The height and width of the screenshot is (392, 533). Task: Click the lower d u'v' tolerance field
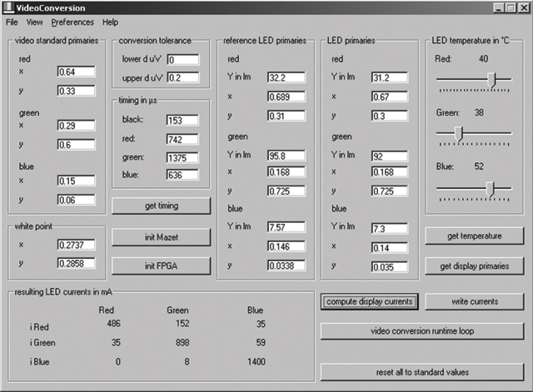182,60
